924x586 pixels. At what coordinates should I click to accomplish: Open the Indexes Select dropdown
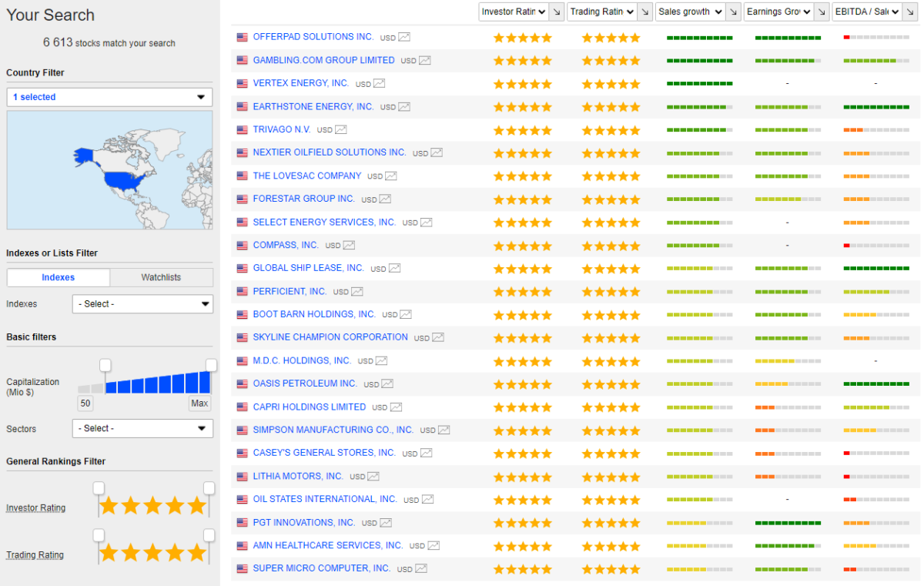[142, 304]
